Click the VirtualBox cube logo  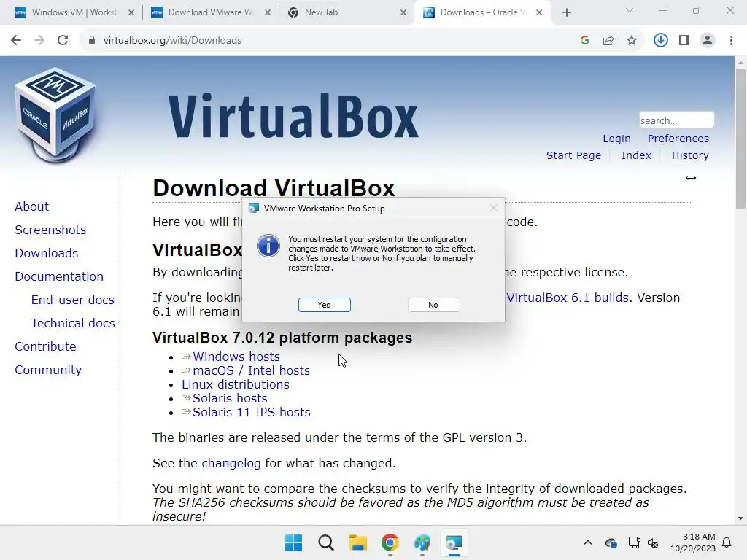(55, 115)
